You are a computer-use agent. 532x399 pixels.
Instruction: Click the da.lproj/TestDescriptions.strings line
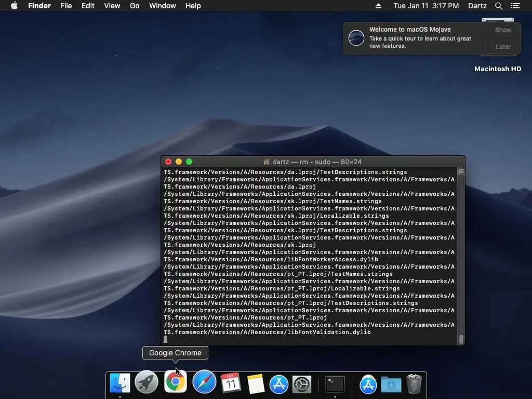(x=285, y=172)
